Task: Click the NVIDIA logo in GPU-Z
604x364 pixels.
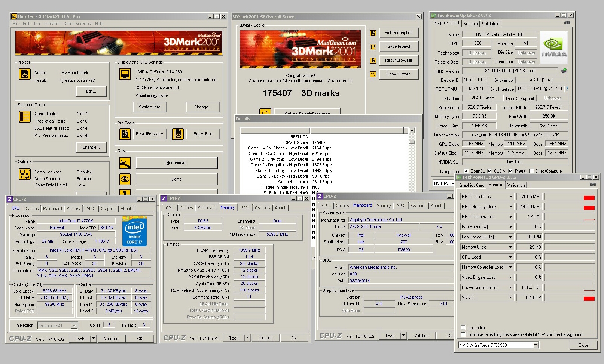Action: (x=554, y=48)
